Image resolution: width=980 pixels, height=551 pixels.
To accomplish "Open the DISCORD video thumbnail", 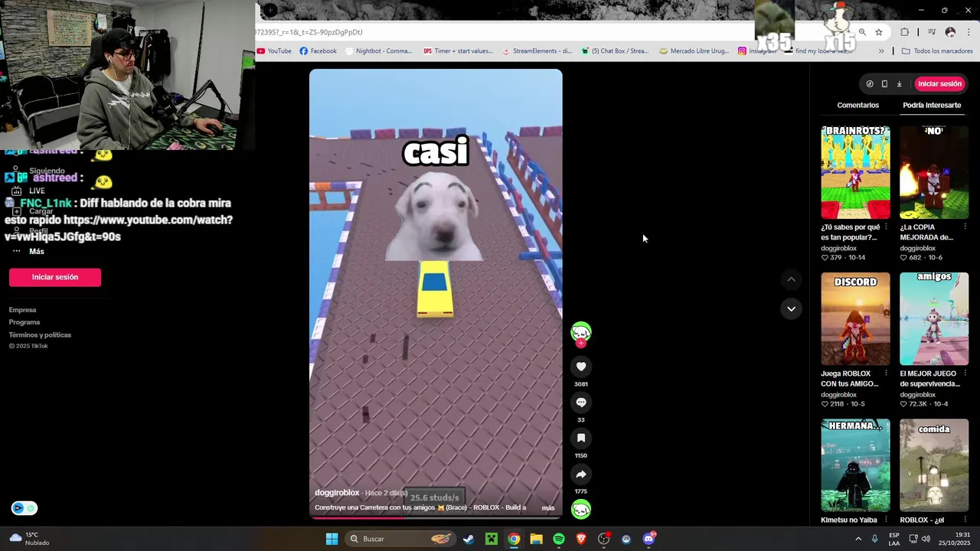I will click(855, 319).
